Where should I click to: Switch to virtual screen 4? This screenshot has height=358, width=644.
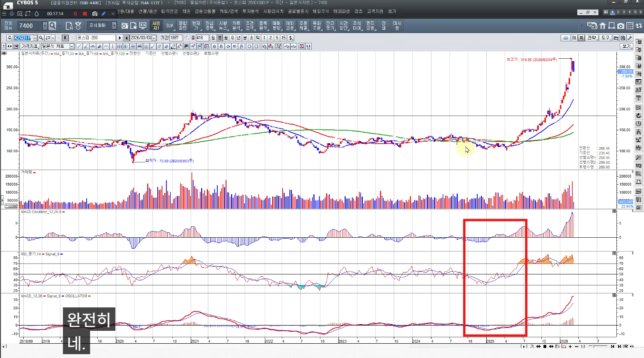[630, 12]
